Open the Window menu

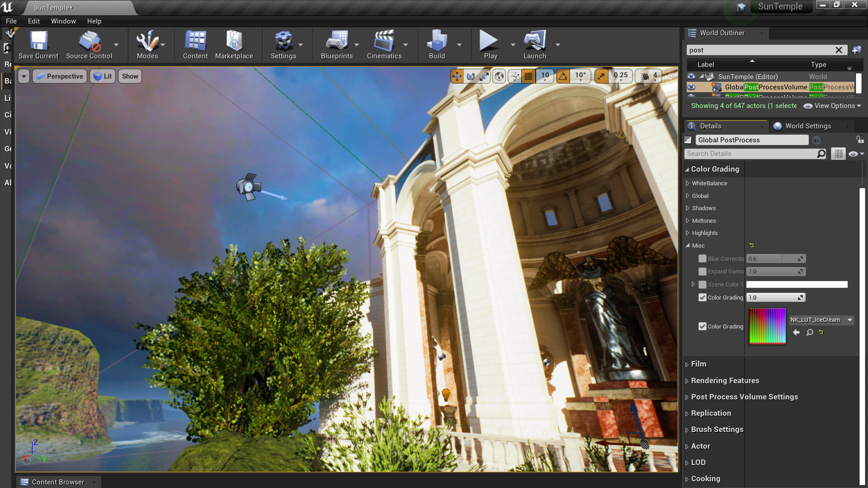63,21
